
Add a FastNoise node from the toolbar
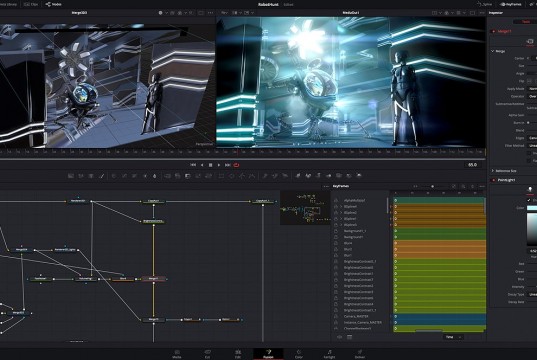(x=81, y=176)
